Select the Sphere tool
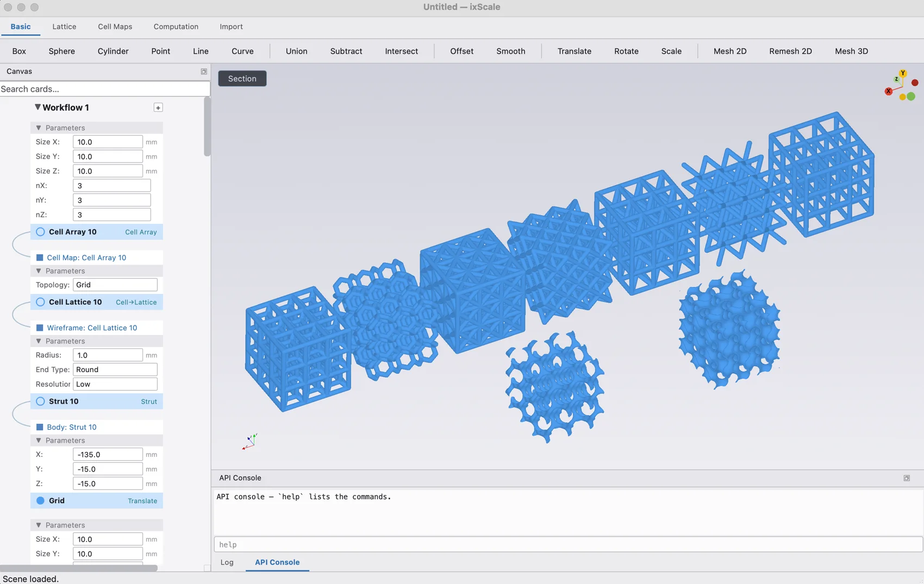The width and height of the screenshot is (924, 584). 62,51
